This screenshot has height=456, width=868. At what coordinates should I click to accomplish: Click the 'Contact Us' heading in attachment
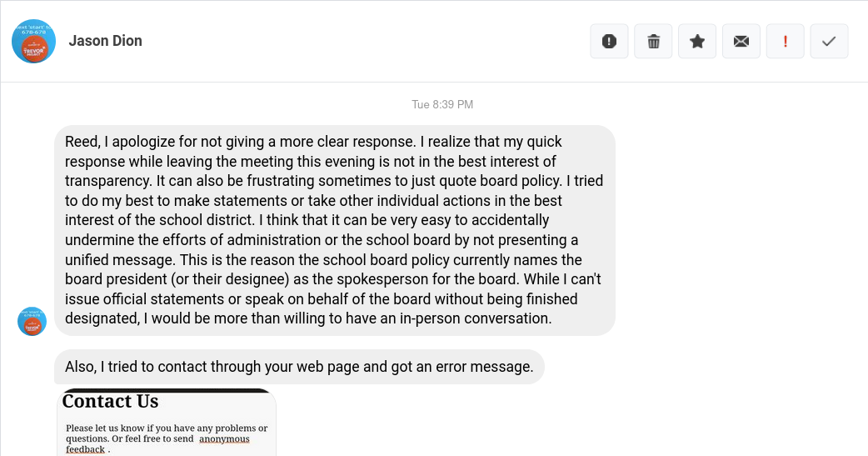click(110, 402)
